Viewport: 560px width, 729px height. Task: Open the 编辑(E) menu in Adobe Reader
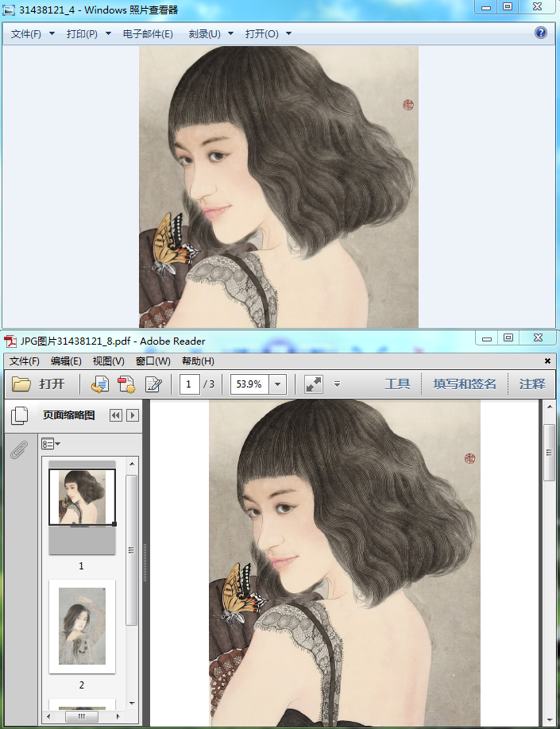[66, 361]
